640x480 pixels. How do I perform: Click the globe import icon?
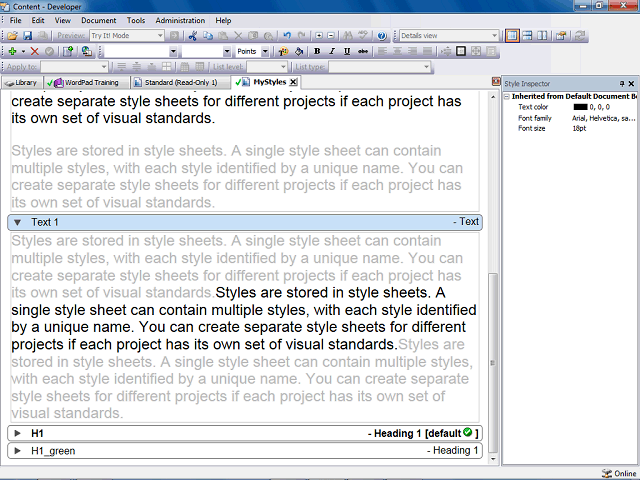click(87, 51)
